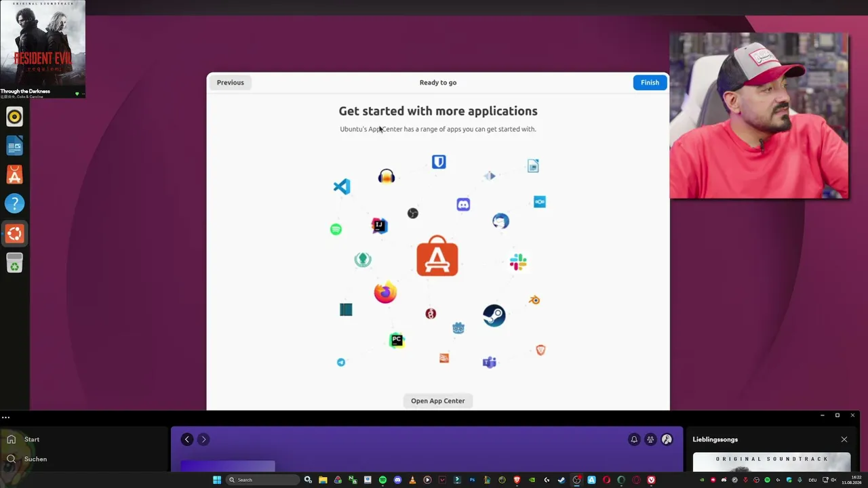The height and width of the screenshot is (488, 868).
Task: Click the 'Ubuntu's App Center has a range' subtitle
Action: (x=438, y=129)
